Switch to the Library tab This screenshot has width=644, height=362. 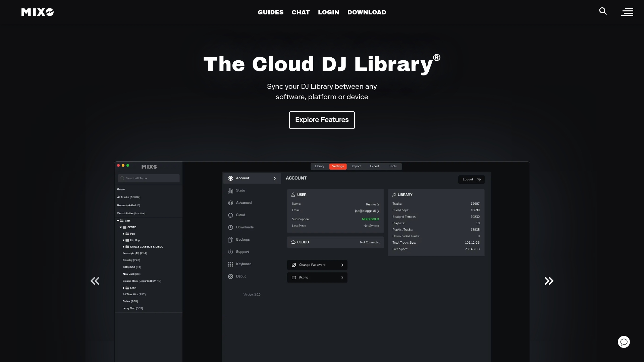(320, 166)
